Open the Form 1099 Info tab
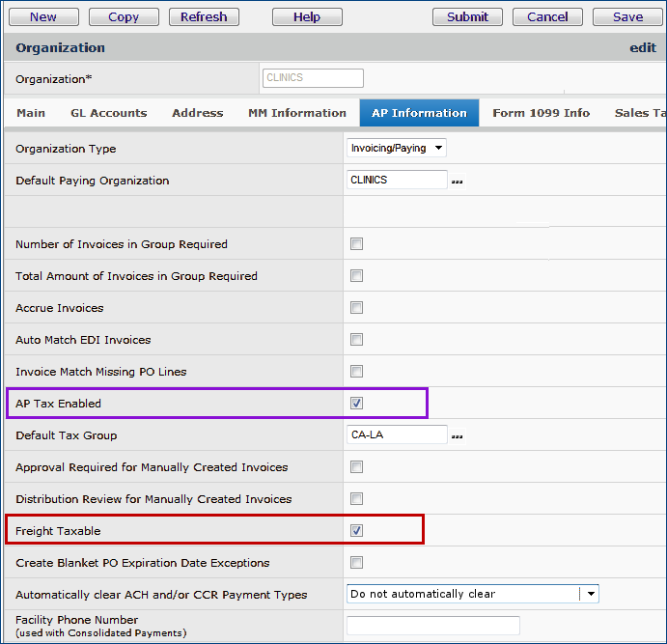 click(541, 113)
